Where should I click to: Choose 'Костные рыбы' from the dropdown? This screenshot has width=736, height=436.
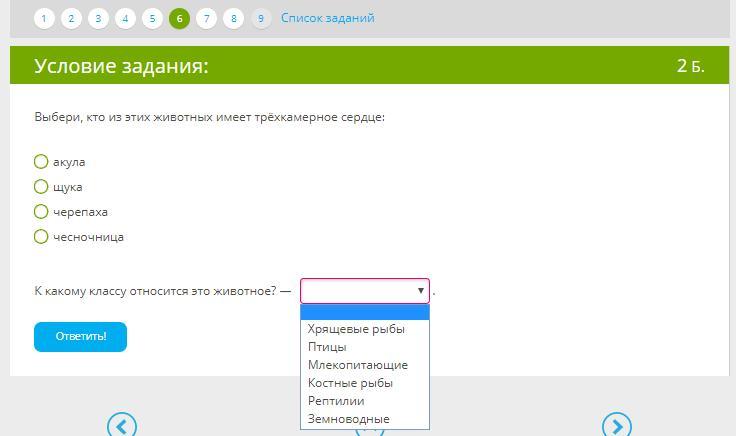pyautogui.click(x=365, y=383)
